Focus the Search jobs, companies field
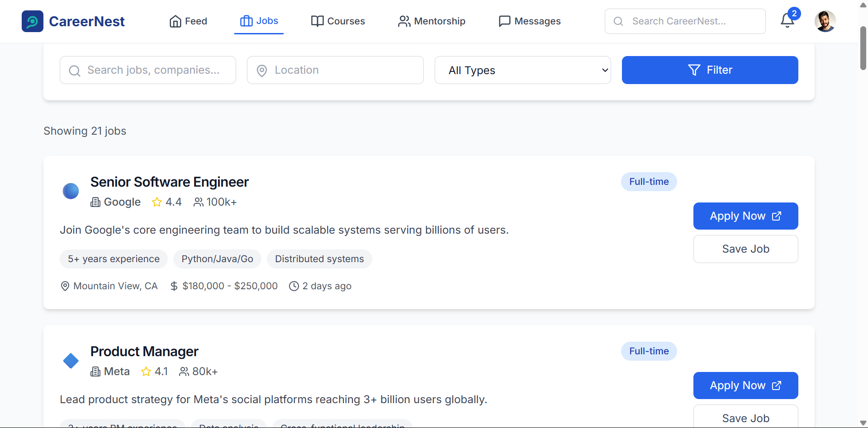868x428 pixels. click(148, 70)
